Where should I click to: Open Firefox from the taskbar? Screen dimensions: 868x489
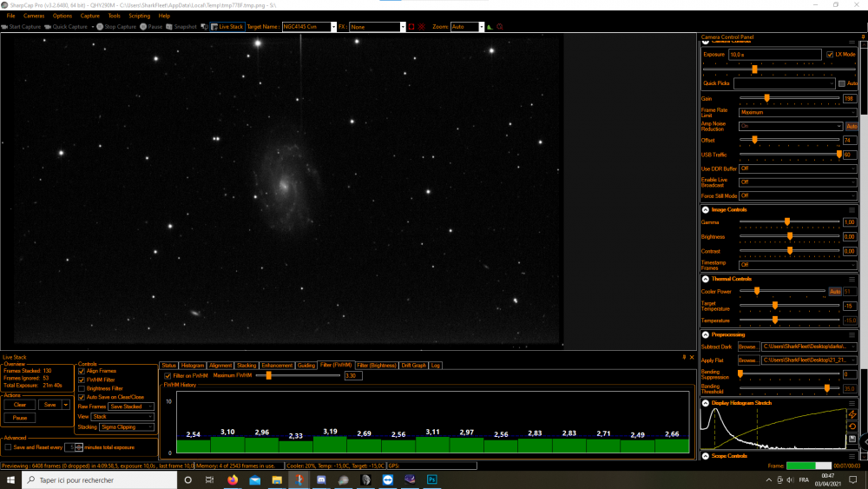click(233, 479)
